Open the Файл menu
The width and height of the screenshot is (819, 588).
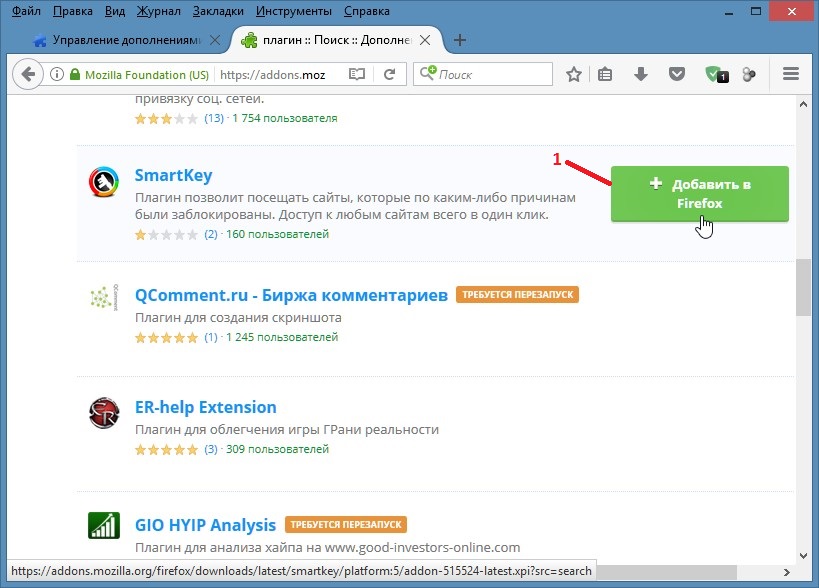pos(26,11)
